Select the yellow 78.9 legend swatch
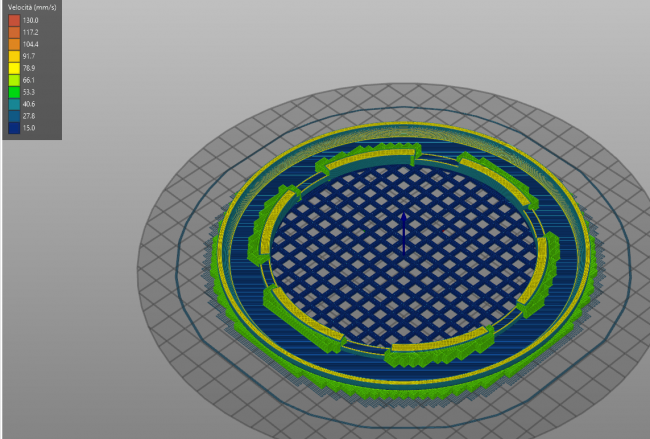650x439 pixels. point(14,68)
